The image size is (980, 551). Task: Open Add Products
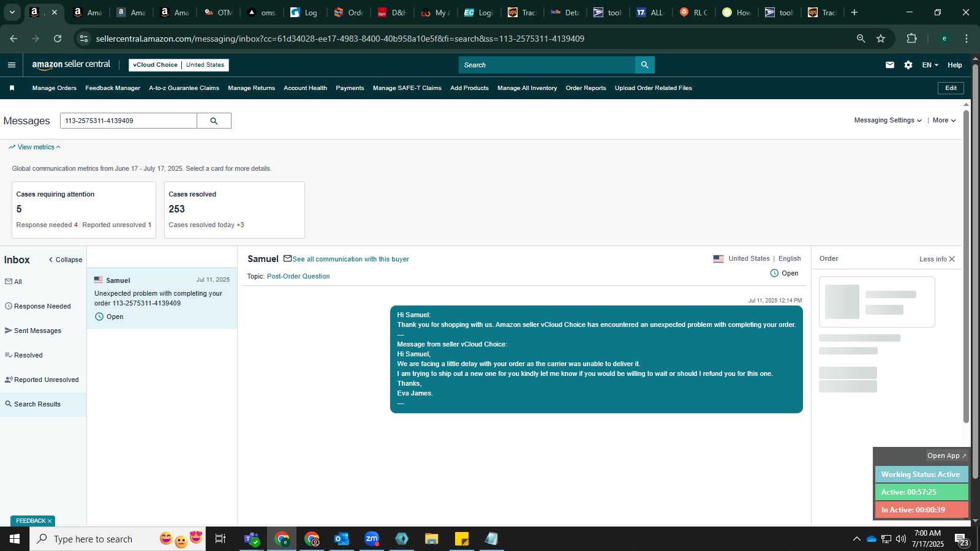click(x=469, y=88)
